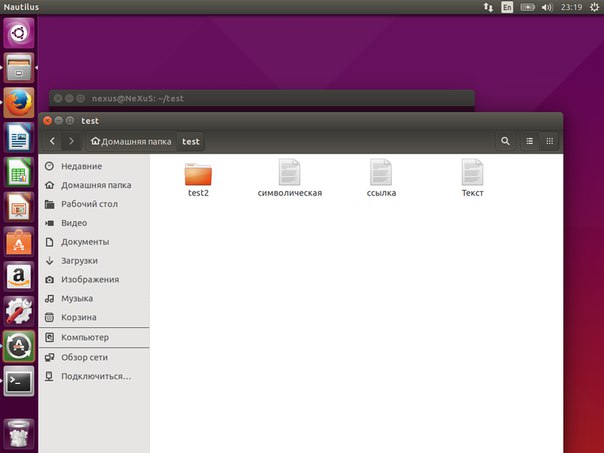This screenshot has height=453, width=604.
Task: Click the test breadcrumb button
Action: (x=191, y=141)
